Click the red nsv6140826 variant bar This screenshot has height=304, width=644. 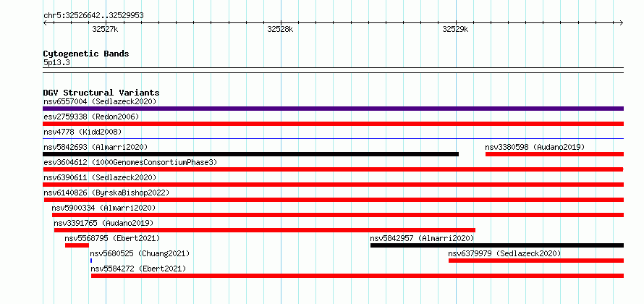coord(334,200)
